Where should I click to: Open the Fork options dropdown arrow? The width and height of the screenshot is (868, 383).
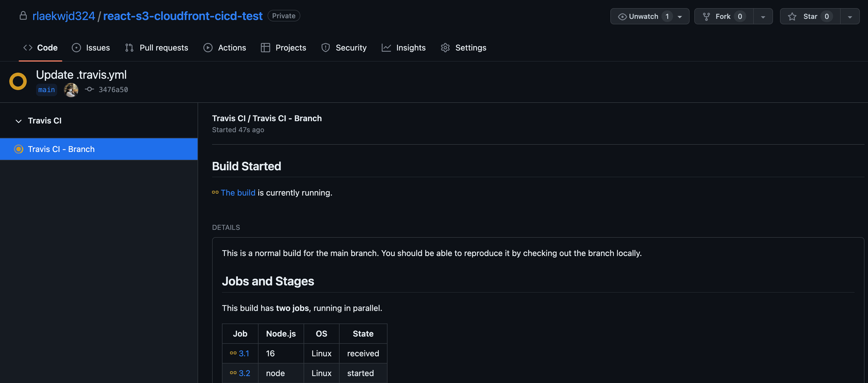[x=763, y=17]
